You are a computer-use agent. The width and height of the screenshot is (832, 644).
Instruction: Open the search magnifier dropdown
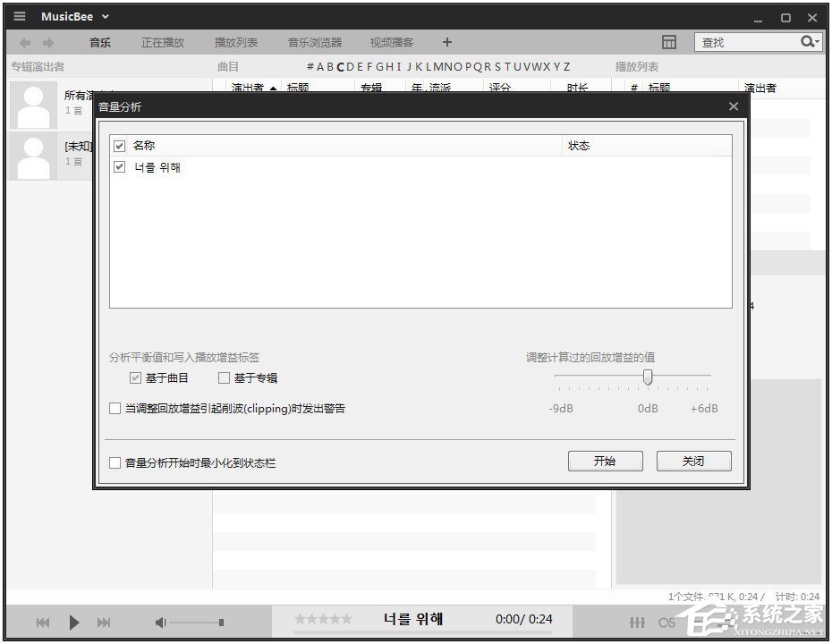click(809, 41)
